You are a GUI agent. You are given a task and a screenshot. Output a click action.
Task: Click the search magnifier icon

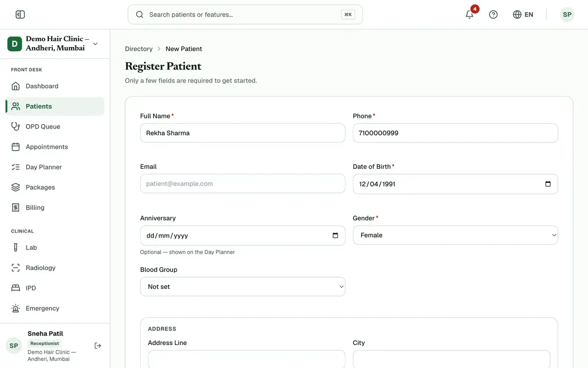click(x=140, y=15)
